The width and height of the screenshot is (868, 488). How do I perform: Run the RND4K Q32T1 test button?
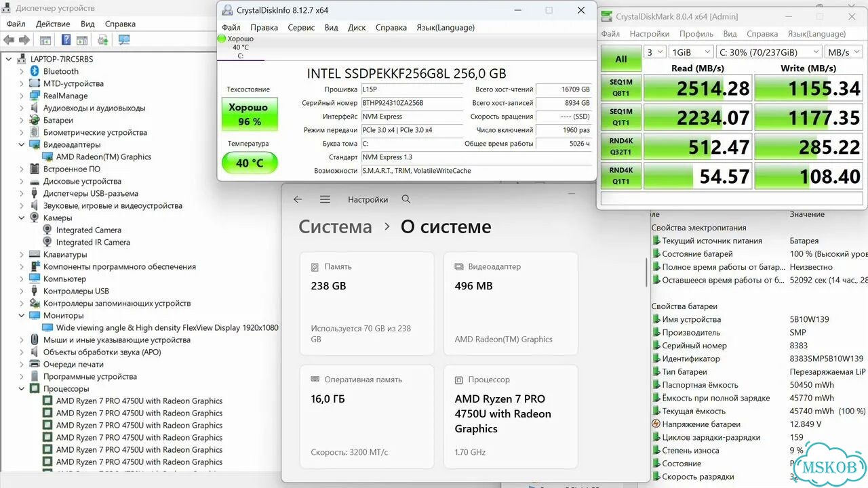click(620, 146)
